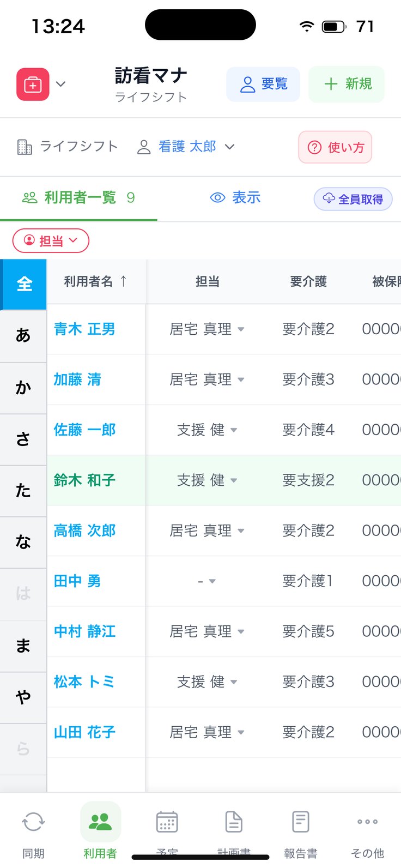Open the その他 three-dots icon
This screenshot has height=868, width=401.
[368, 822]
